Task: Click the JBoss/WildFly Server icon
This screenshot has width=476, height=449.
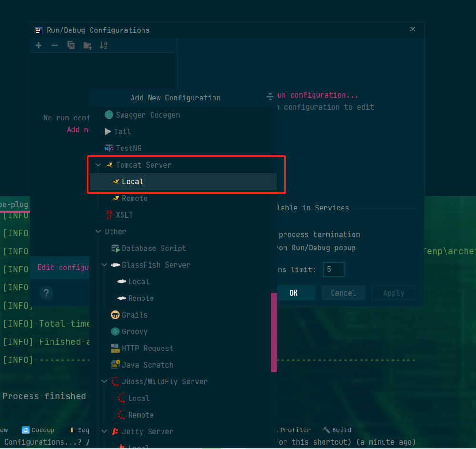Action: (x=115, y=381)
